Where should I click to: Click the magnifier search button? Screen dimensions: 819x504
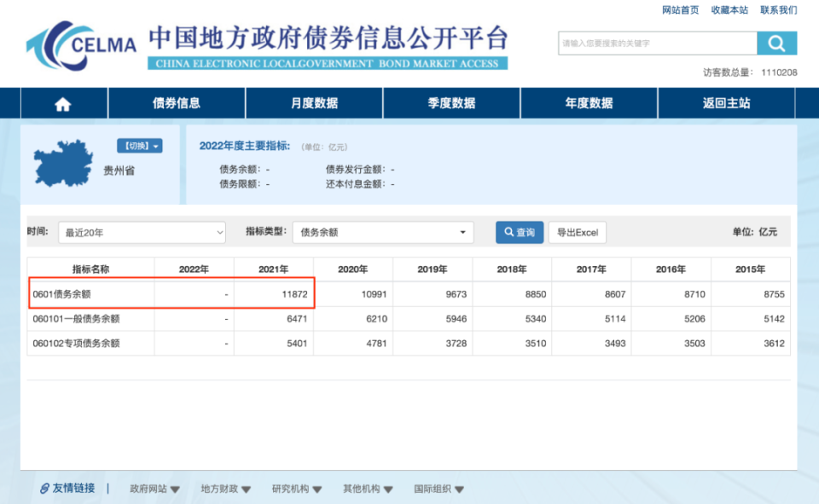click(776, 43)
